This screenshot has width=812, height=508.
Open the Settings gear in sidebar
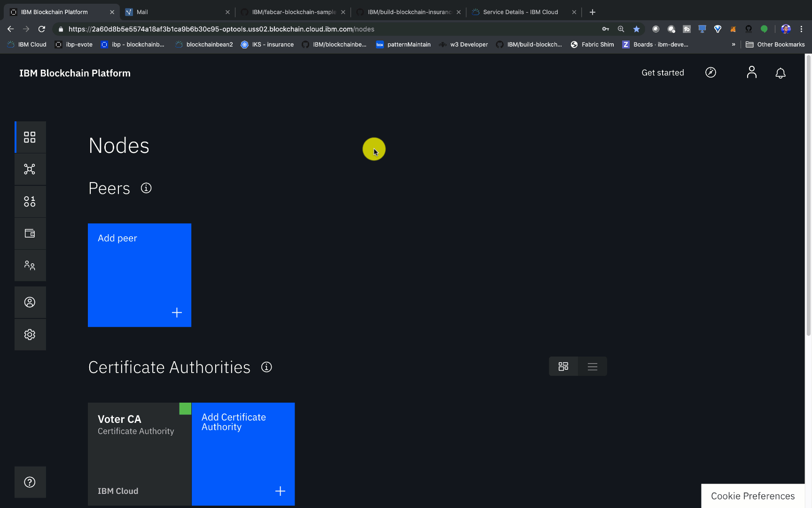click(30, 334)
